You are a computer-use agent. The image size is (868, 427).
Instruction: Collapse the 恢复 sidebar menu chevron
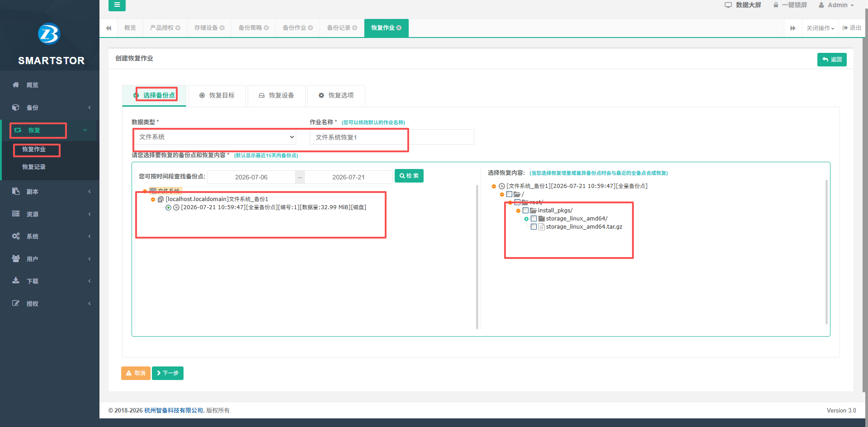85,130
